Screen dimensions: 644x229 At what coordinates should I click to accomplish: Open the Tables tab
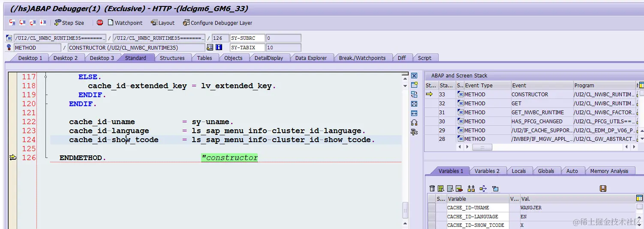(x=205, y=58)
